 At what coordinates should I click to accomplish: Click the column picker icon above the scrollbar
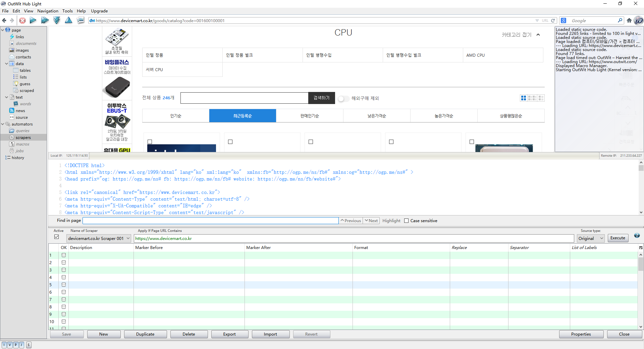click(x=641, y=248)
